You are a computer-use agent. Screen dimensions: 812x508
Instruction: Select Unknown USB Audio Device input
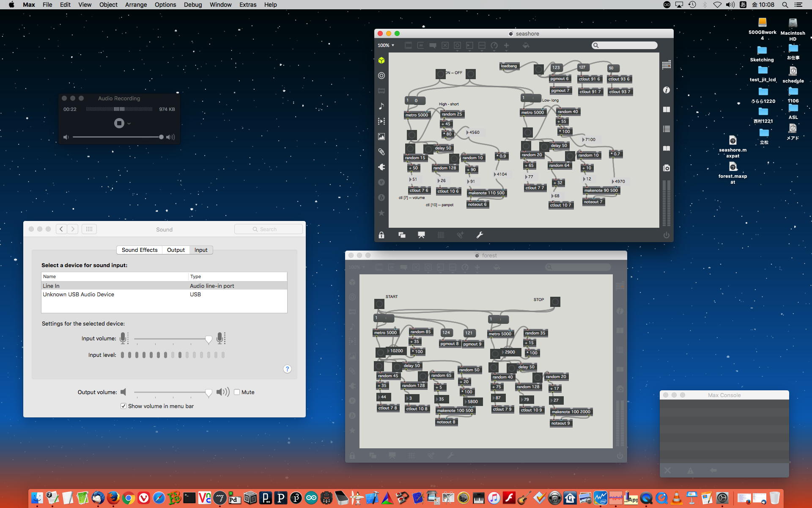[x=79, y=294]
